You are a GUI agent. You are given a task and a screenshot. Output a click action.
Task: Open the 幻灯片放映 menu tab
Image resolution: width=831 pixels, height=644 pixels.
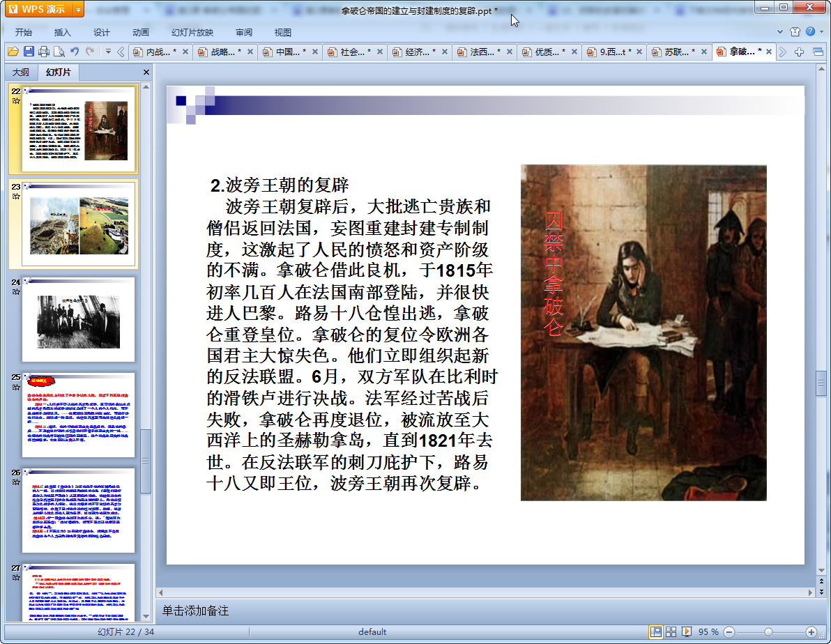click(x=192, y=32)
